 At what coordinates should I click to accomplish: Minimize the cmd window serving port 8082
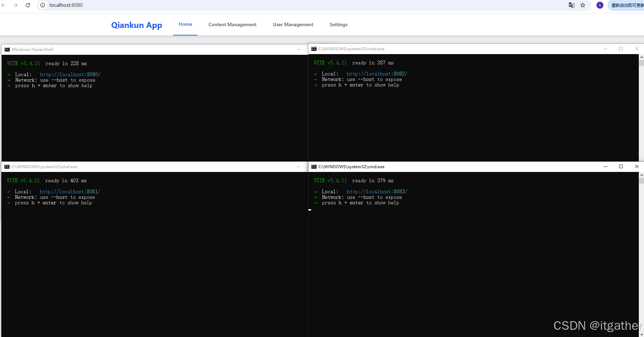605,49
